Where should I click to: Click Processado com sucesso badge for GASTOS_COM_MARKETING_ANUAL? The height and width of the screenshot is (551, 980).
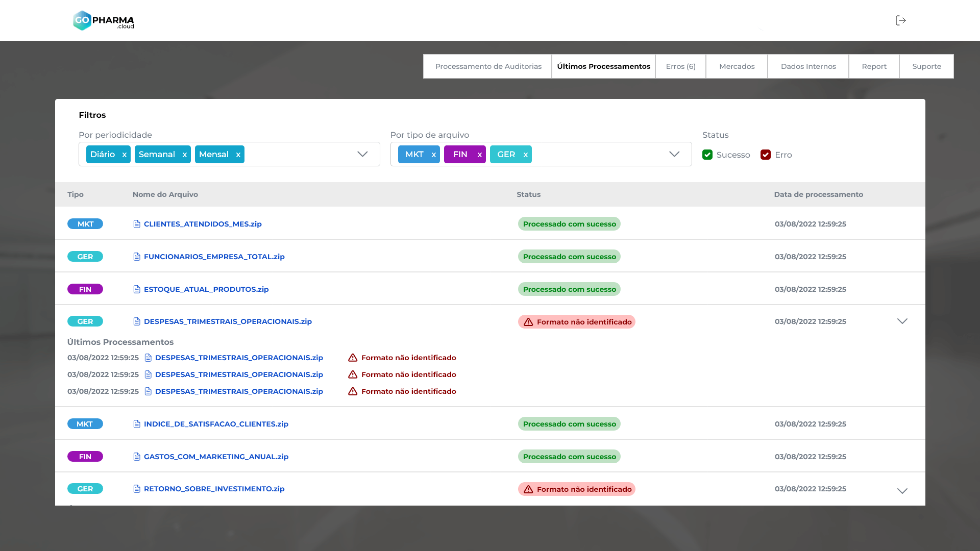(x=569, y=457)
